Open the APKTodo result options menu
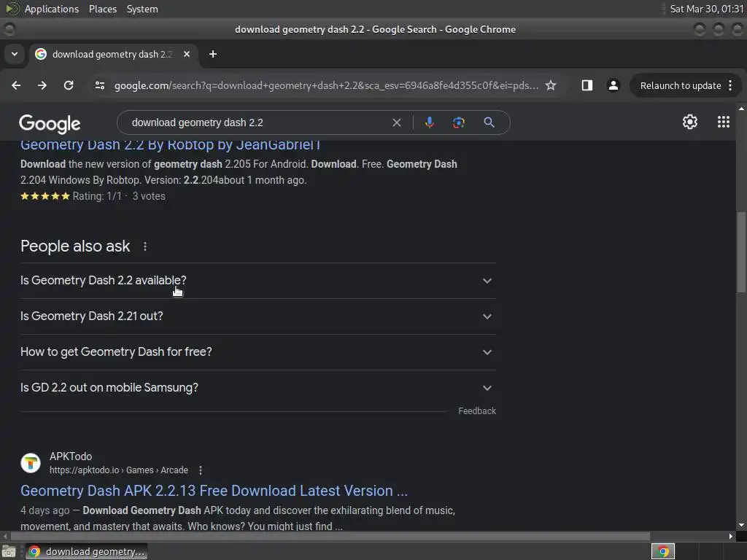747x560 pixels. pyautogui.click(x=201, y=470)
